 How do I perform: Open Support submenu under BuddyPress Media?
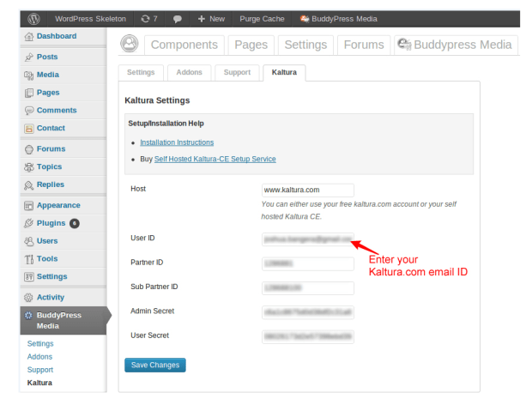point(40,370)
